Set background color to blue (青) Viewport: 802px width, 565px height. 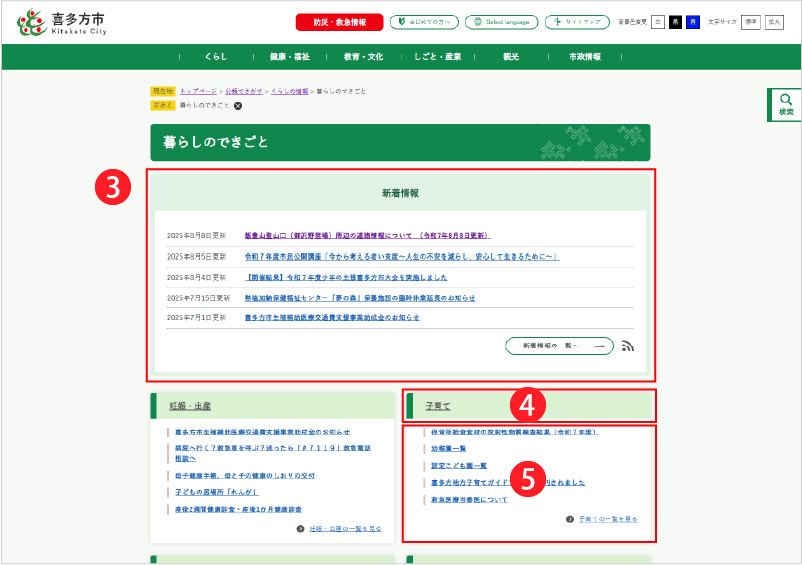(693, 22)
